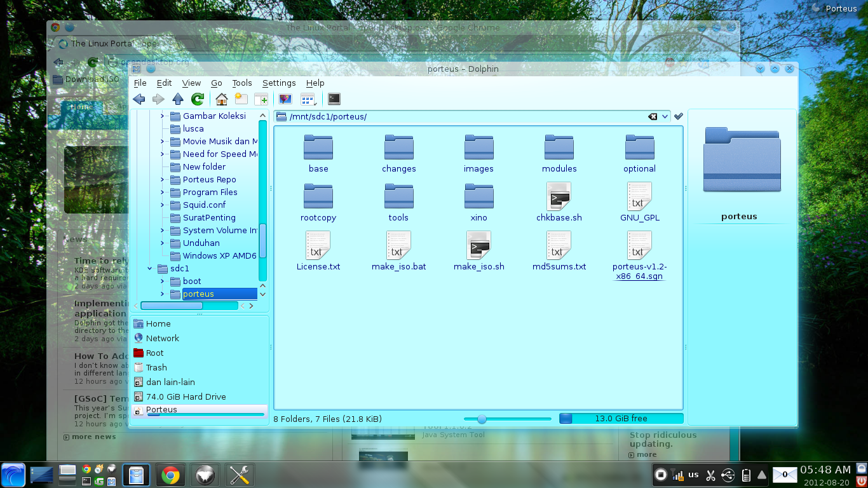Open the images folder
Screen dimensions: 868x488
[479, 154]
